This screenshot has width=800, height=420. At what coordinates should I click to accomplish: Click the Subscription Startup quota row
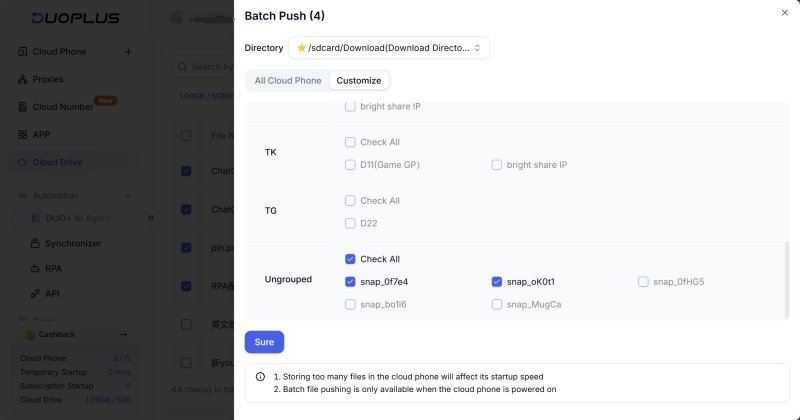pyautogui.click(x=76, y=386)
